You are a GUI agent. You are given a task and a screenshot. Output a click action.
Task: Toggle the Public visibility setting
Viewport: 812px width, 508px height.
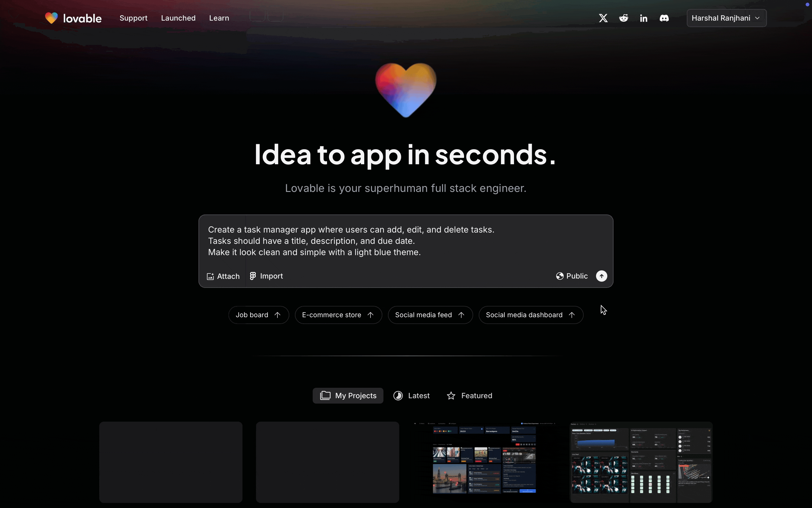[x=572, y=276]
